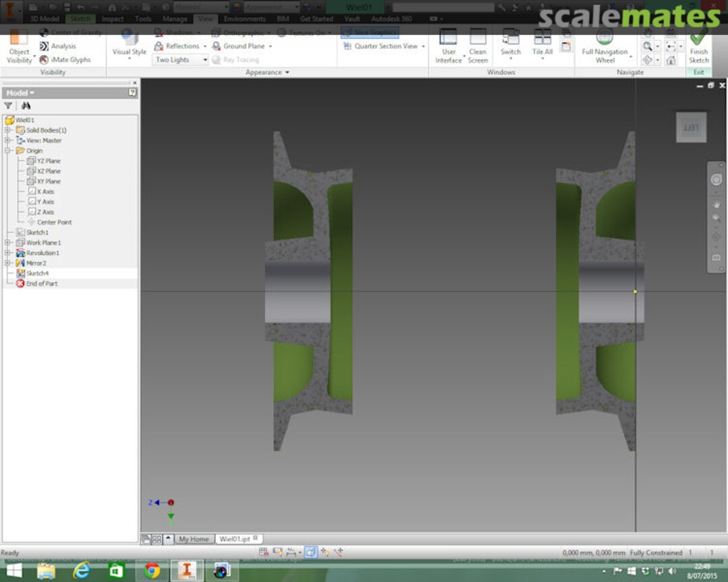The image size is (728, 582).
Task: Click the ViewCube LEFT face
Action: [x=691, y=127]
